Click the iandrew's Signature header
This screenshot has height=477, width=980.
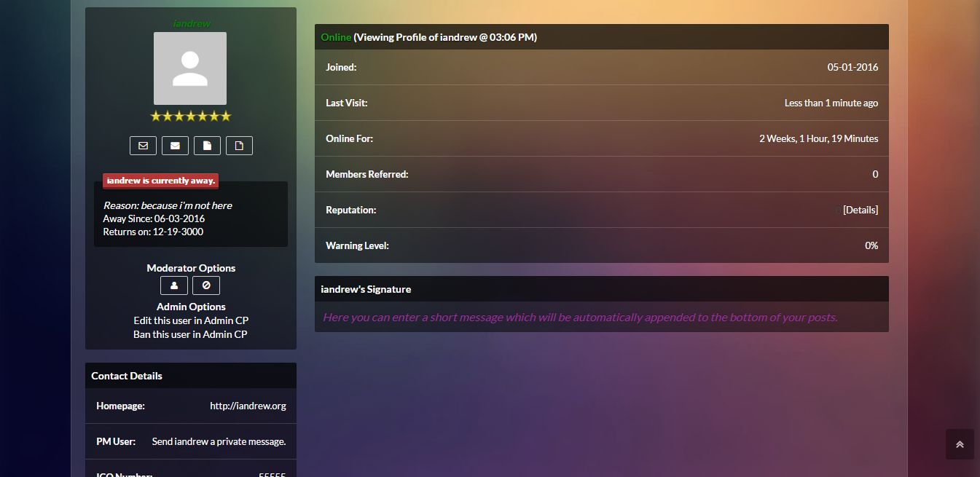point(602,289)
